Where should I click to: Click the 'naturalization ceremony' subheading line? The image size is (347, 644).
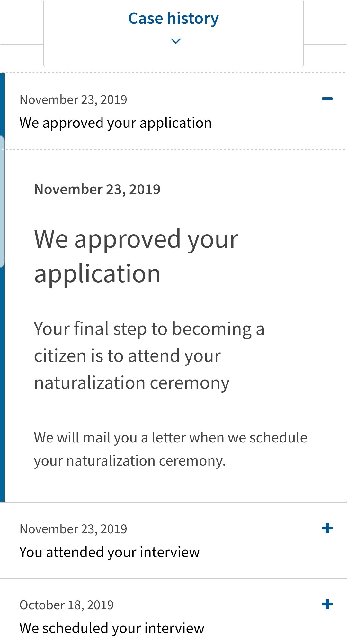click(x=132, y=383)
